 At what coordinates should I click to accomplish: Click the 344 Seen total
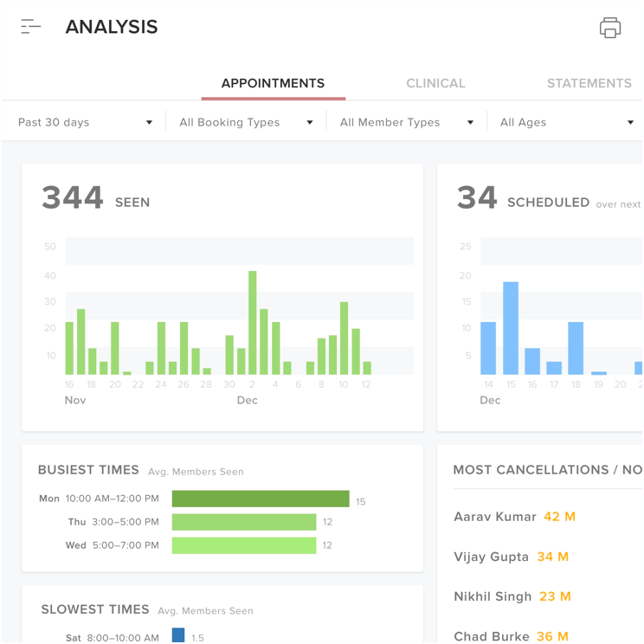96,198
